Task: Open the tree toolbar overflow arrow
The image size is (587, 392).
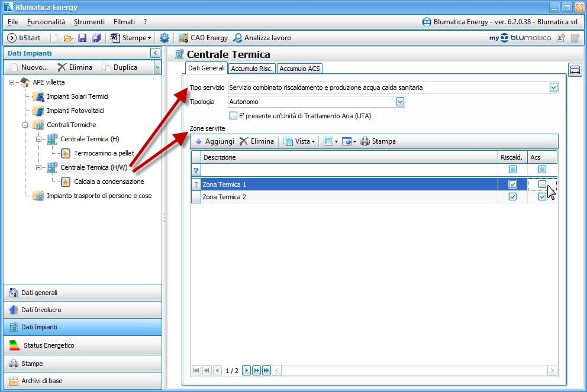Action: [x=157, y=68]
